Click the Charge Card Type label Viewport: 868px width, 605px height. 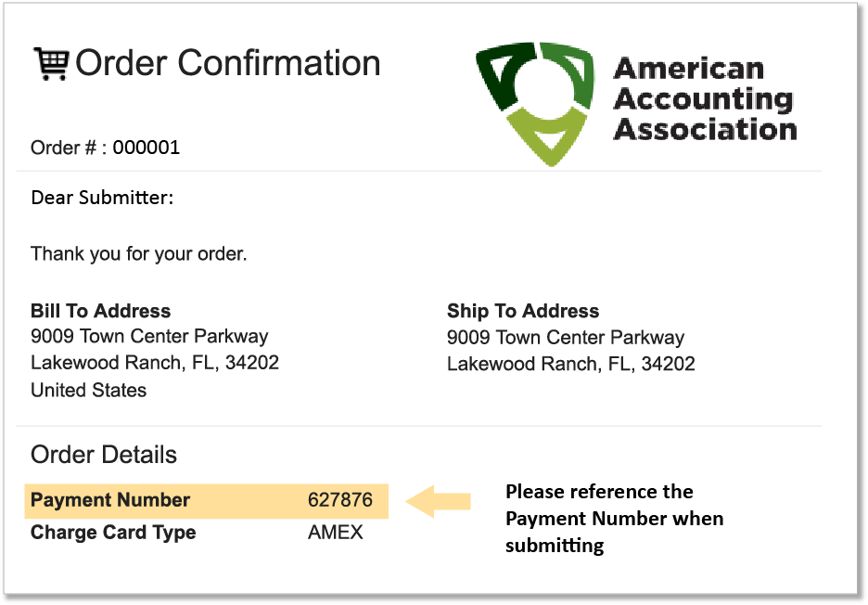[x=113, y=533]
